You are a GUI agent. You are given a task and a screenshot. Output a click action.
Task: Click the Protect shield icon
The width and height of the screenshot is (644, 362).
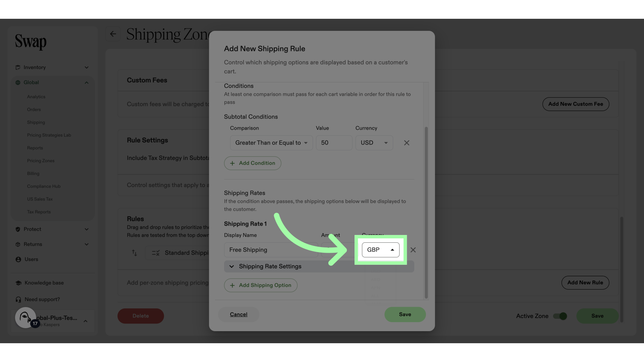click(x=18, y=229)
